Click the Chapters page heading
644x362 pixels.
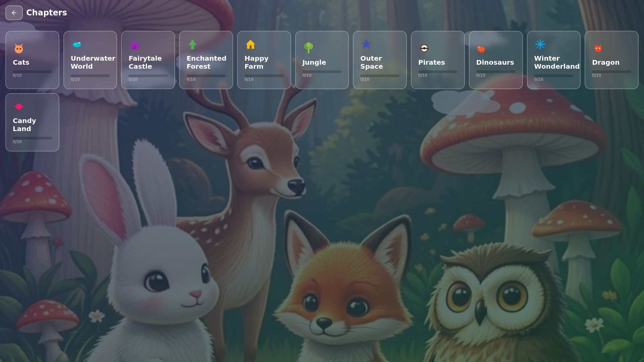(x=47, y=13)
